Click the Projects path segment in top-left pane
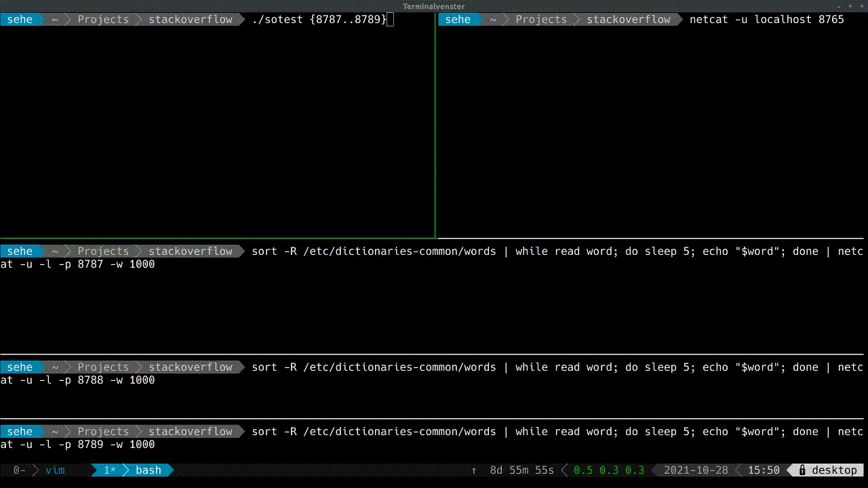 103,19
